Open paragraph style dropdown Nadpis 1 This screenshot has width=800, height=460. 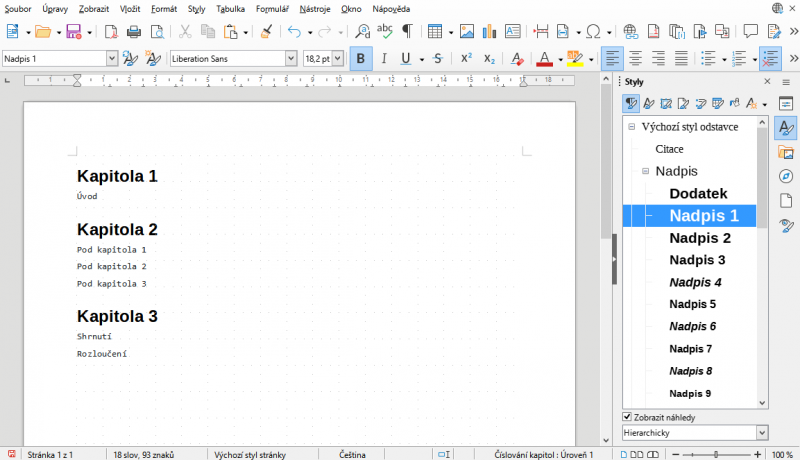coord(112,59)
